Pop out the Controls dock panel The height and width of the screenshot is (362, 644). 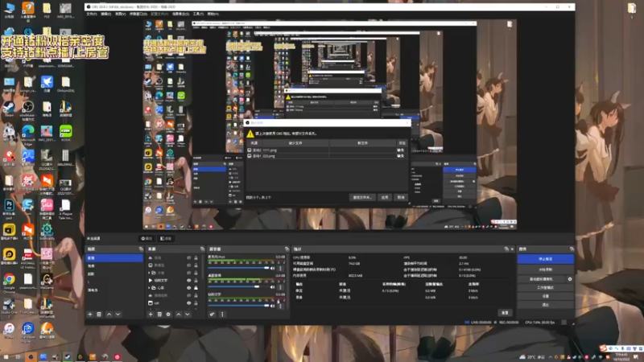tap(572, 249)
